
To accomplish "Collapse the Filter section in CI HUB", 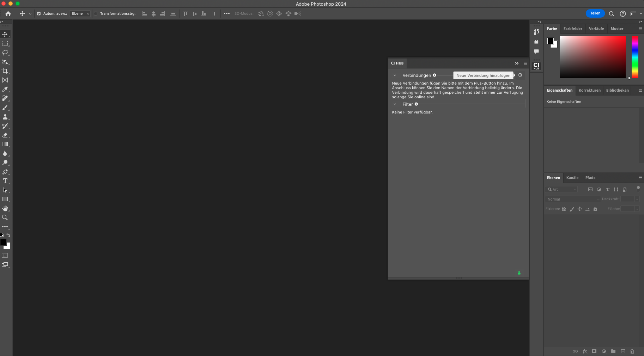I will [x=395, y=104].
